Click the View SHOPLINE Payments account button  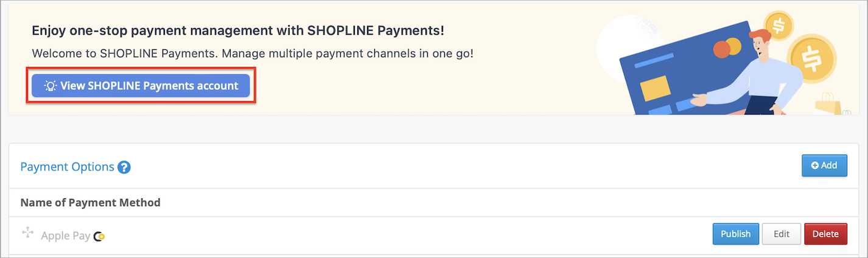(141, 86)
